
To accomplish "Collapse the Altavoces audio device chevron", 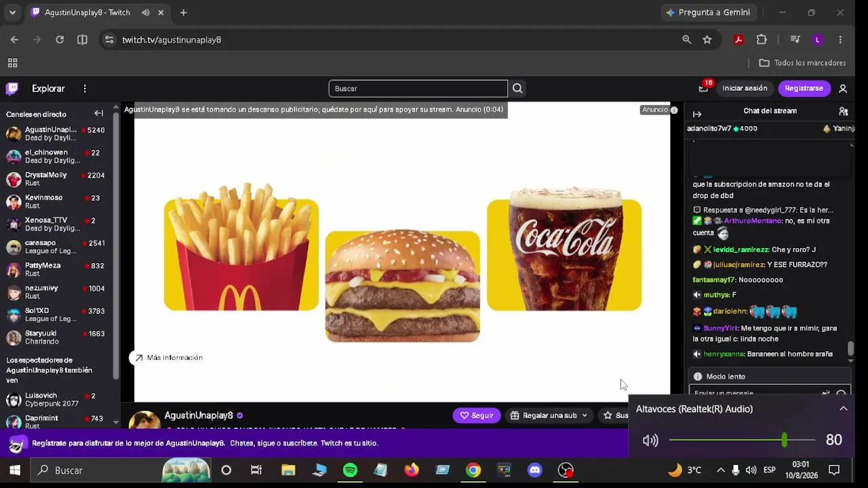I will pos(844,409).
